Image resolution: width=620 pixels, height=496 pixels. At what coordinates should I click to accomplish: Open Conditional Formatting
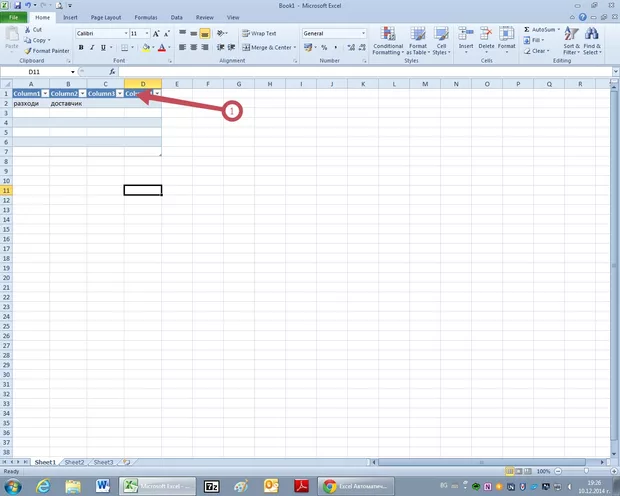click(x=388, y=41)
